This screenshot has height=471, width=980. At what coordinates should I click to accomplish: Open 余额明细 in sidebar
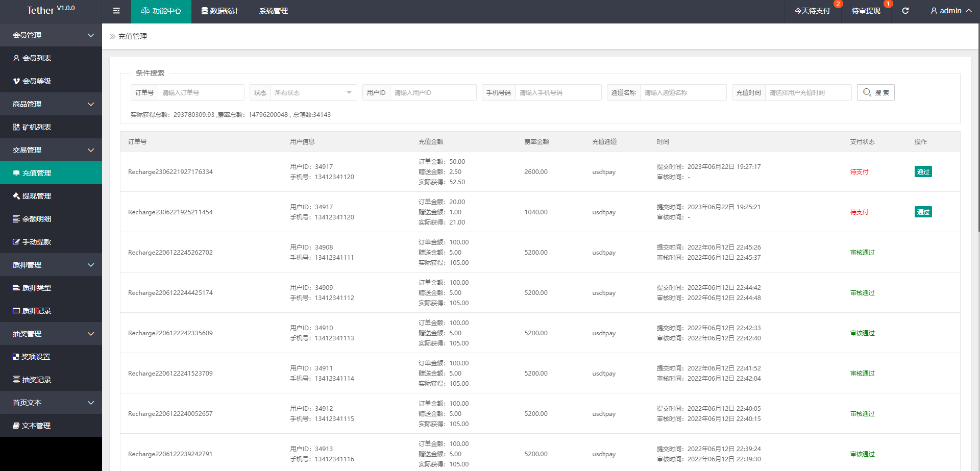coord(51,219)
